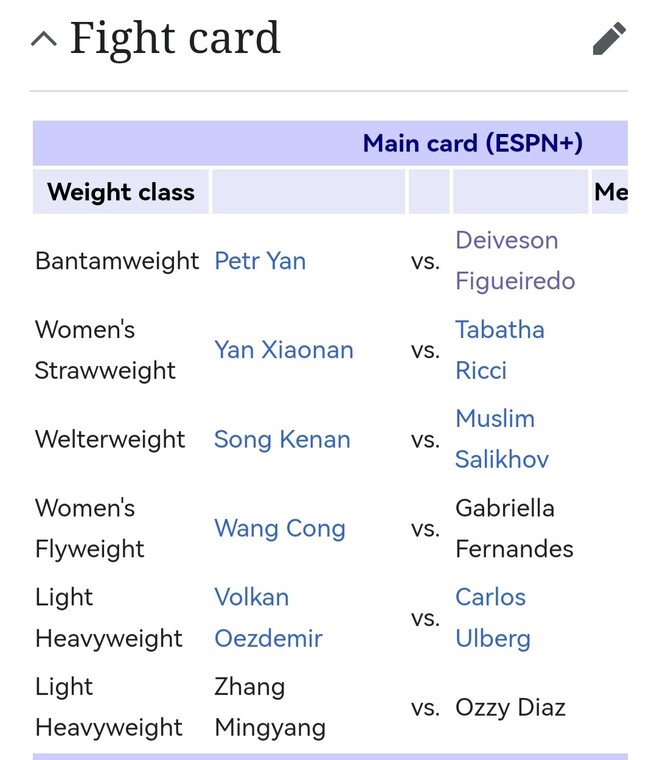Open the Deiveson Figueiredo link
Screen dimensions: 657x760
515,261
